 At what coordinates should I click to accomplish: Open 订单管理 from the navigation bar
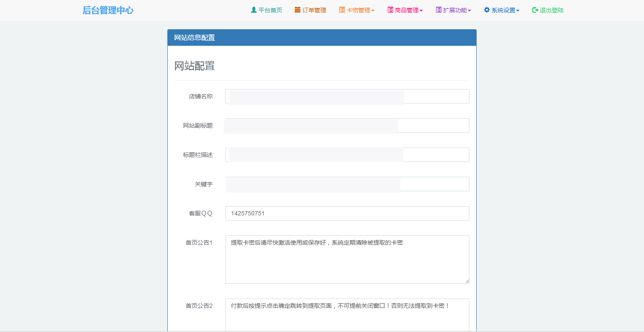(x=314, y=10)
